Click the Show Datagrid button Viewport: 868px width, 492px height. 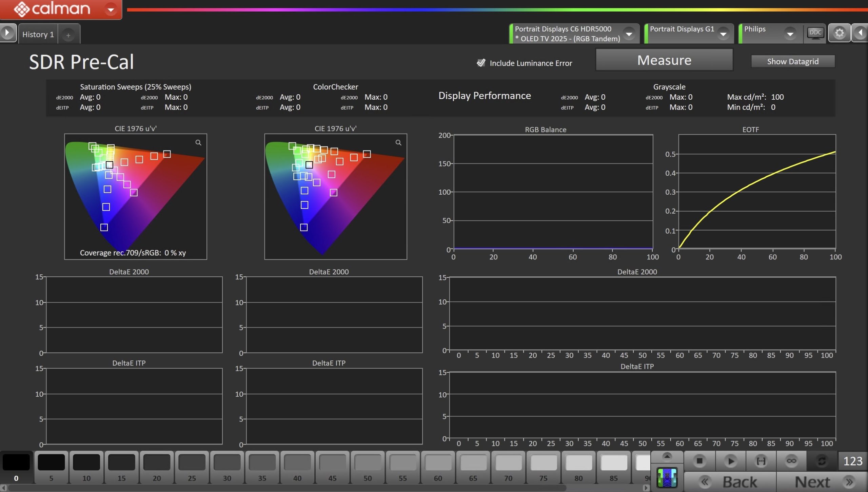793,61
